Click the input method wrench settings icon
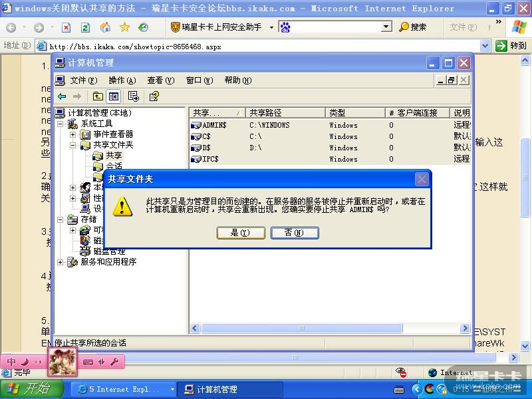Viewport: 532px width, 399px height. [x=114, y=362]
